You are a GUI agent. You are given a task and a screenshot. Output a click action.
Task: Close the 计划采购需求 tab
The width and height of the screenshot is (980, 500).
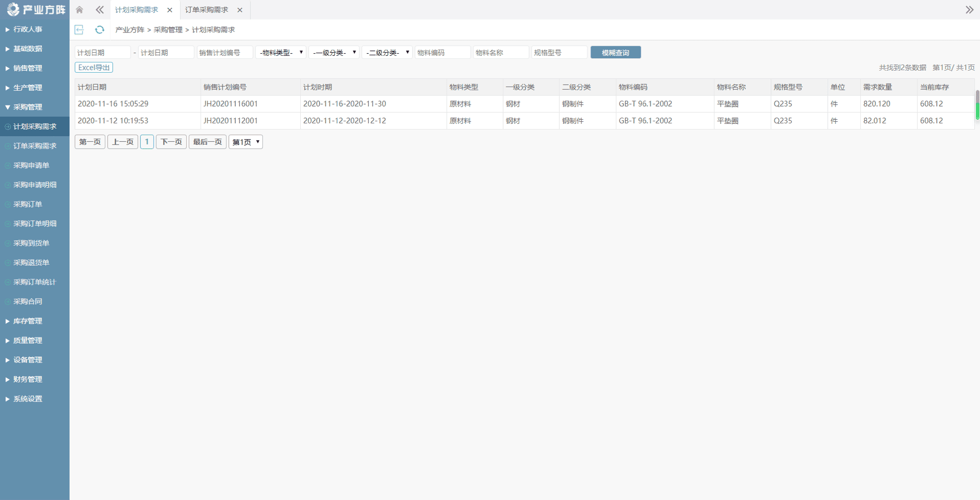(170, 10)
